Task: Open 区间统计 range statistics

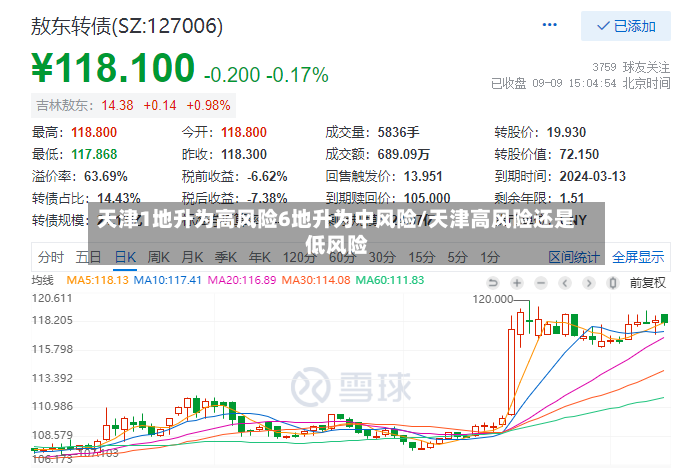Action: pos(574,257)
